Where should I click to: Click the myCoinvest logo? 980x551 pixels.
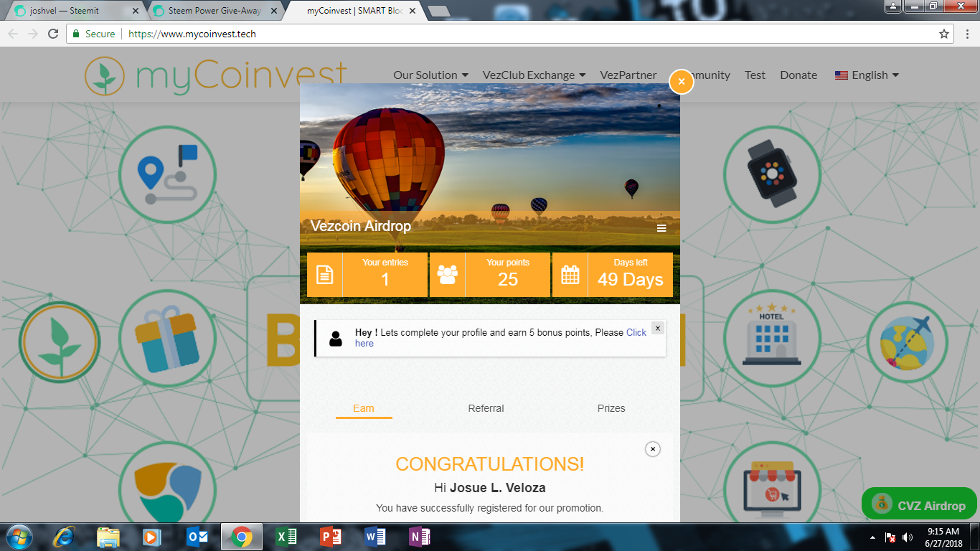click(216, 75)
